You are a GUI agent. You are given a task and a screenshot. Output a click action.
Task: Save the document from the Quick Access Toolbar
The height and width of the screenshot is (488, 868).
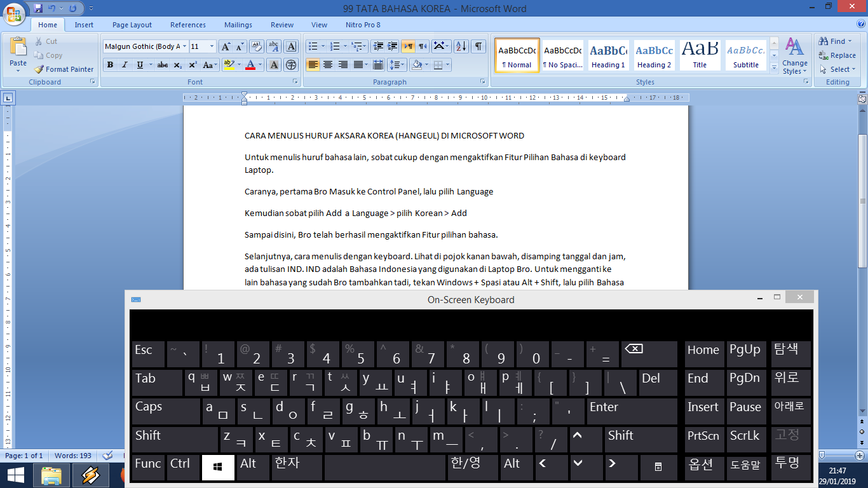[x=38, y=8]
